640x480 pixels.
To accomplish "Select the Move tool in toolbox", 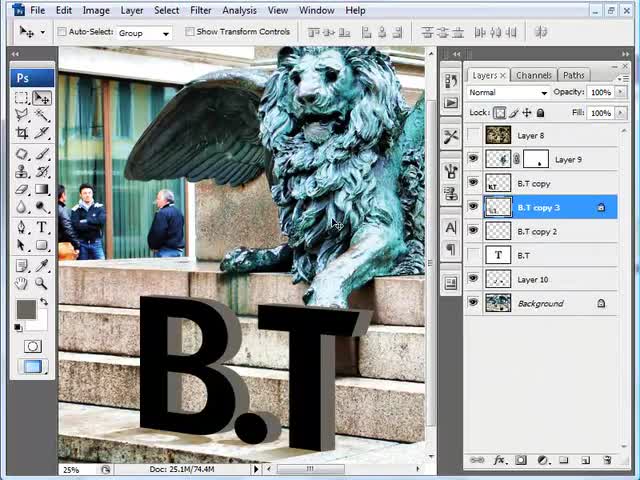I will tap(42, 98).
